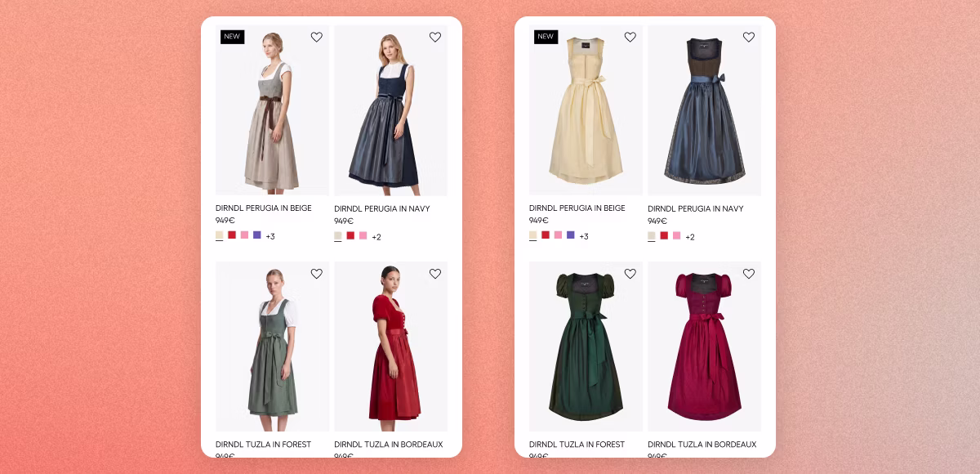Show '+3' more colors in model-photo card
The image size is (980, 474).
[270, 236]
